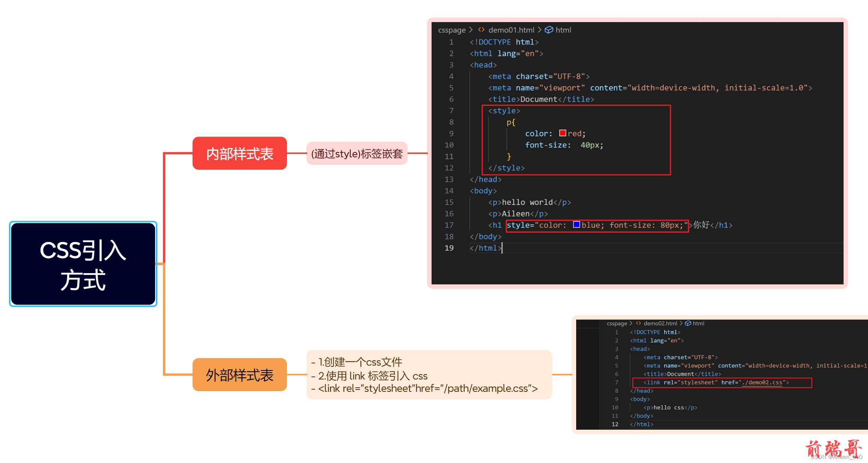Click the </html> tag on line 19

click(486, 248)
